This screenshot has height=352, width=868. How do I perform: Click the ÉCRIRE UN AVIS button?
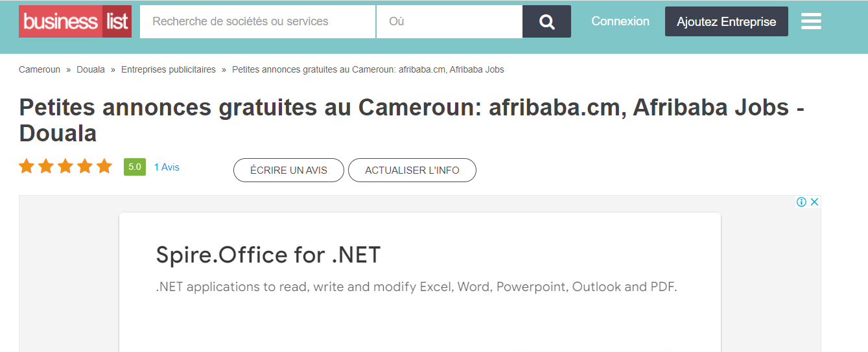point(288,170)
